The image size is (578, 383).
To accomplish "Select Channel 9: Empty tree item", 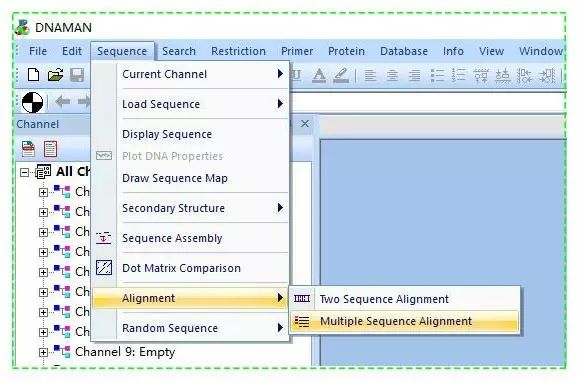I will point(125,352).
